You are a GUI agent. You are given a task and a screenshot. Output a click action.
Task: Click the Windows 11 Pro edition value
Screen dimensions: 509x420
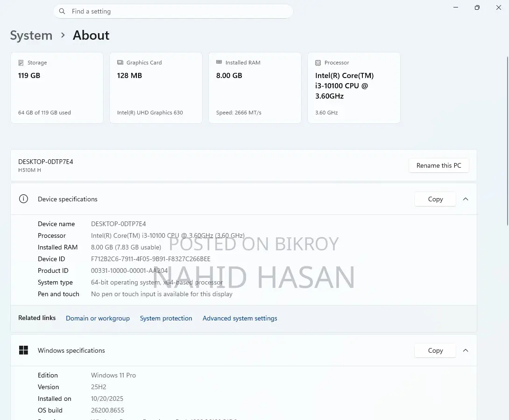pyautogui.click(x=113, y=375)
